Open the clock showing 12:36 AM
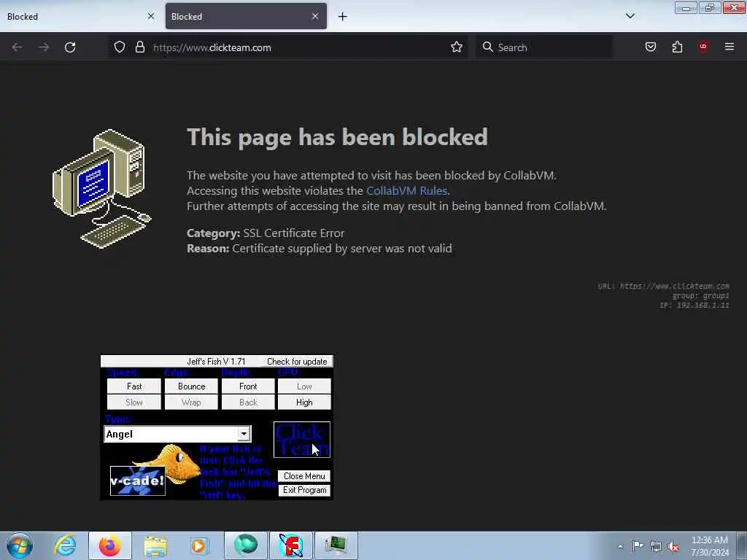The height and width of the screenshot is (560, 747). coord(710,546)
